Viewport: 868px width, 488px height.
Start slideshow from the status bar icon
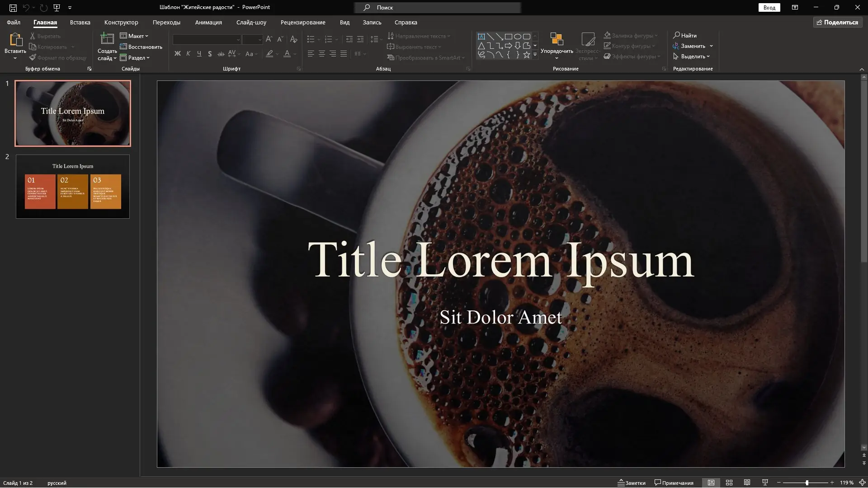765,483
